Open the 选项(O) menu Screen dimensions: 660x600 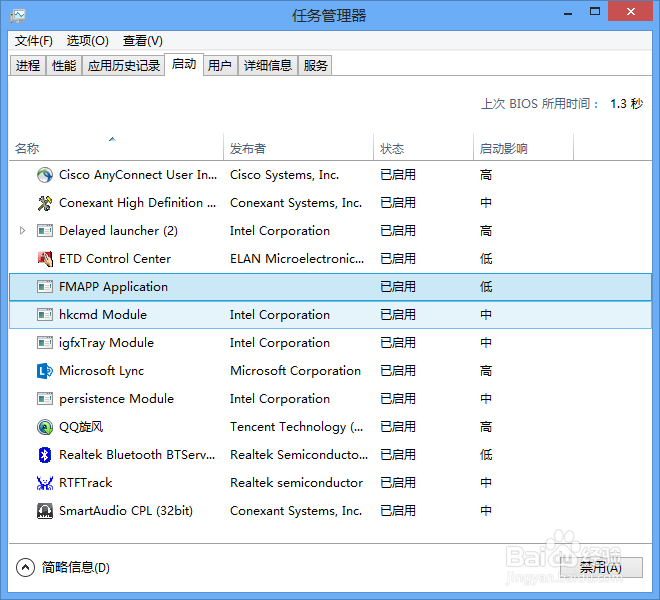88,41
